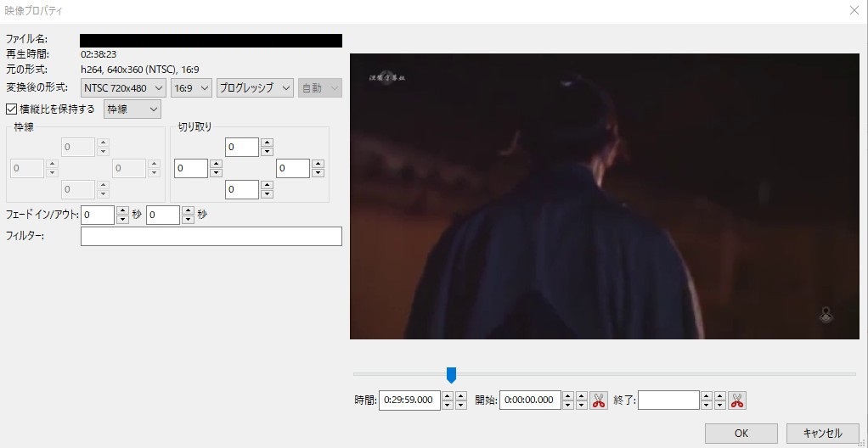Open the 16:9 aspect ratio dropdown

(x=191, y=88)
